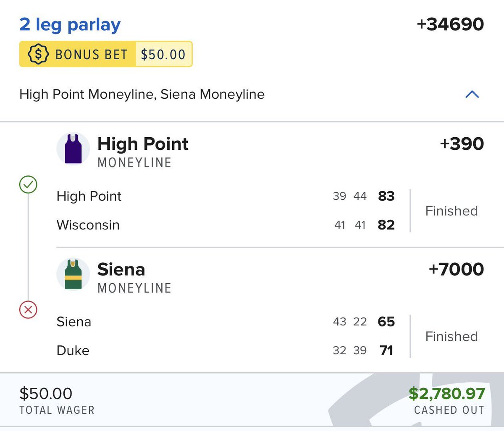
Task: Click the bonus bet dollar badge icon
Action: pos(38,54)
